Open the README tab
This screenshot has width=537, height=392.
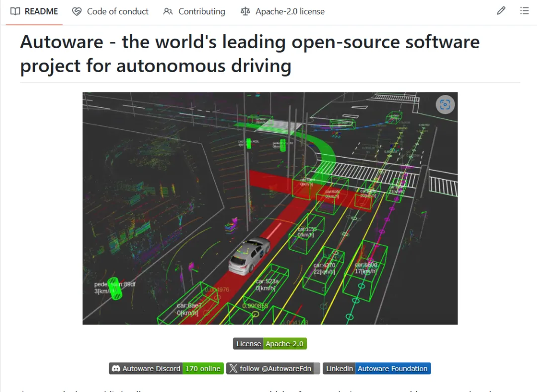tap(34, 11)
